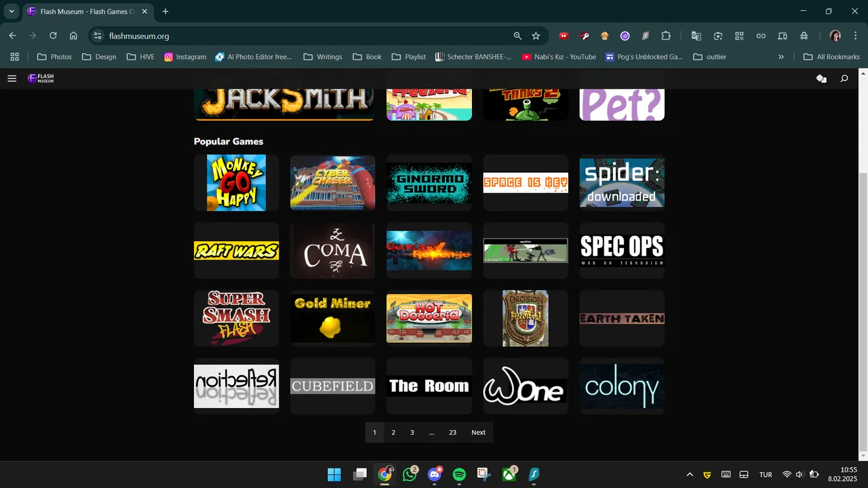
Task: Open Super Smash Flash game thumbnail
Action: point(236,318)
